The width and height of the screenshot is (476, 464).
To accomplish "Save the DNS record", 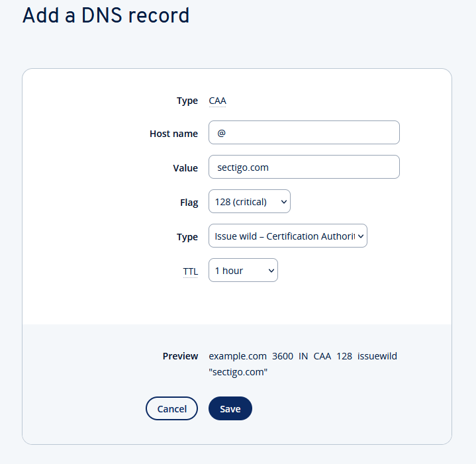I will [230, 409].
